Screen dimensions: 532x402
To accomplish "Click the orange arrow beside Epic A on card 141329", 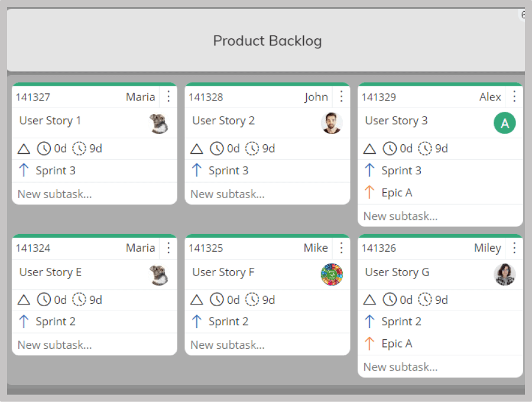I will point(369,192).
